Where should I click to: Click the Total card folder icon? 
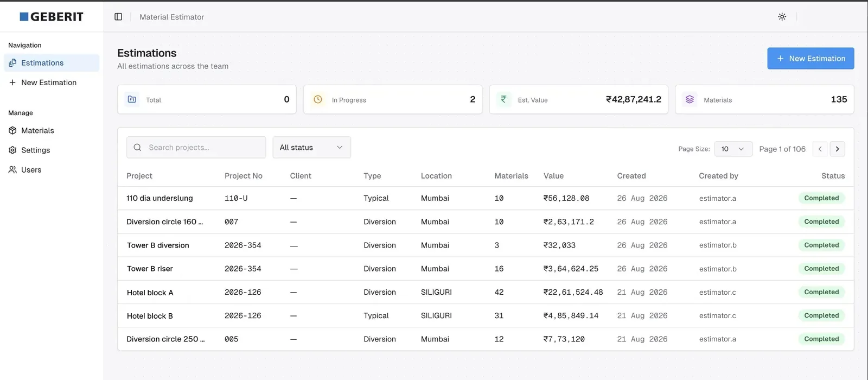[x=132, y=99]
